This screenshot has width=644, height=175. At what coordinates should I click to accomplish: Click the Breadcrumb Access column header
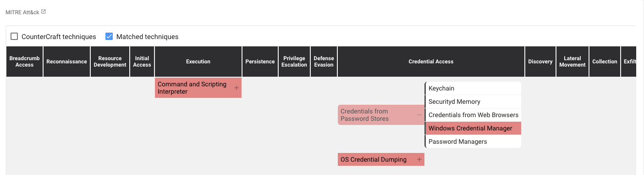[x=24, y=62]
